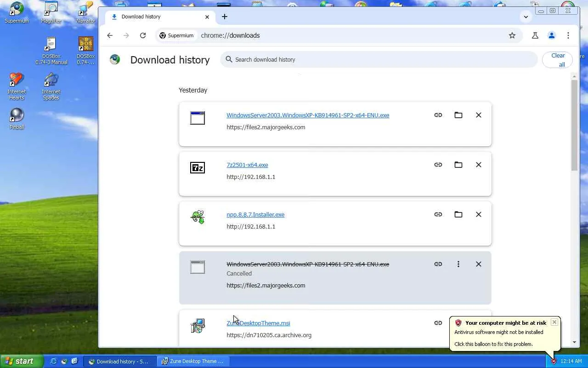Select the Download history tab
The width and height of the screenshot is (588, 368).
pos(161,17)
